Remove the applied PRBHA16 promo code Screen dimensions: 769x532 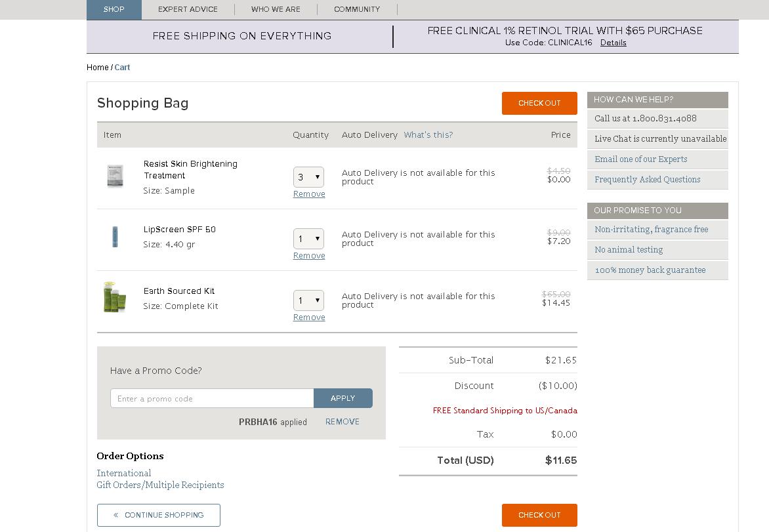click(343, 422)
